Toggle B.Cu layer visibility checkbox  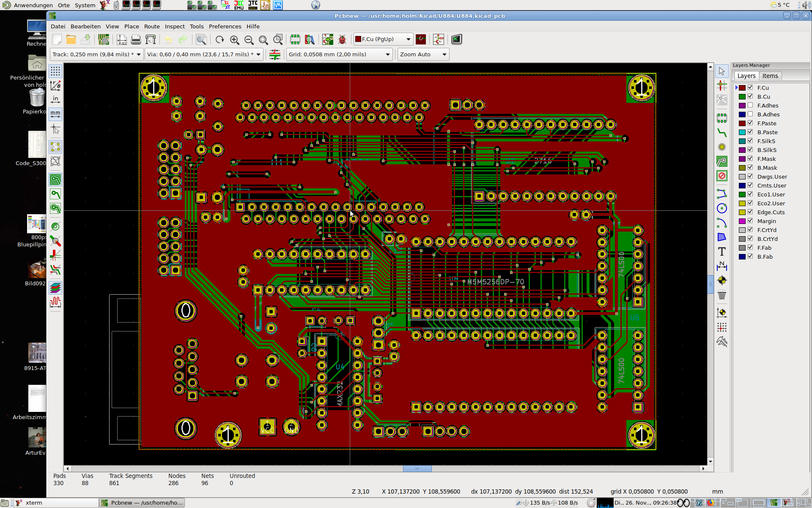pyautogui.click(x=750, y=97)
